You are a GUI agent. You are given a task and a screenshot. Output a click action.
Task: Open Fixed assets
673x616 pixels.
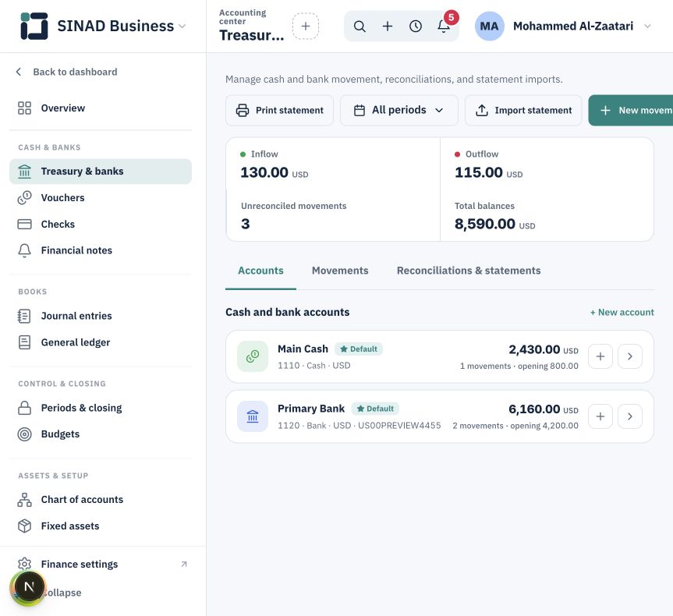(x=101, y=526)
